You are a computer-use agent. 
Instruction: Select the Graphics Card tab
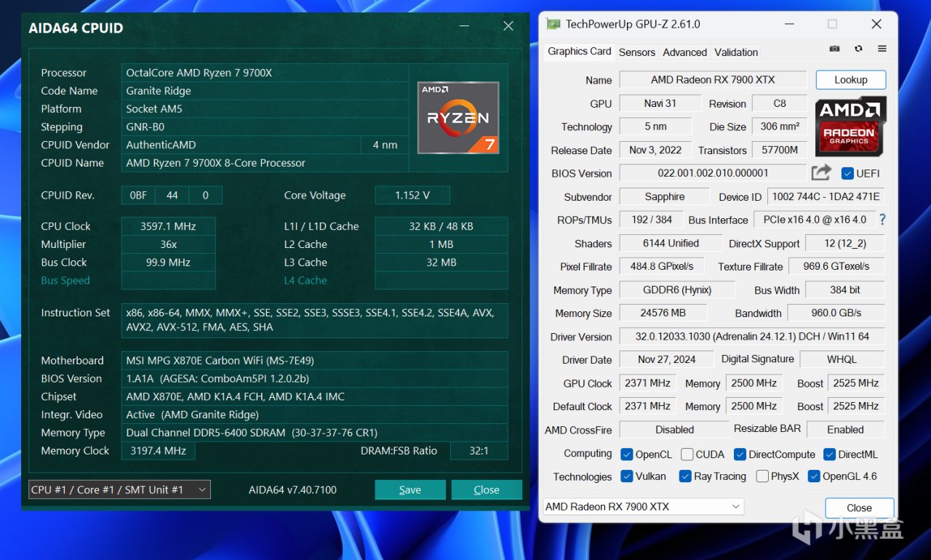(x=580, y=52)
